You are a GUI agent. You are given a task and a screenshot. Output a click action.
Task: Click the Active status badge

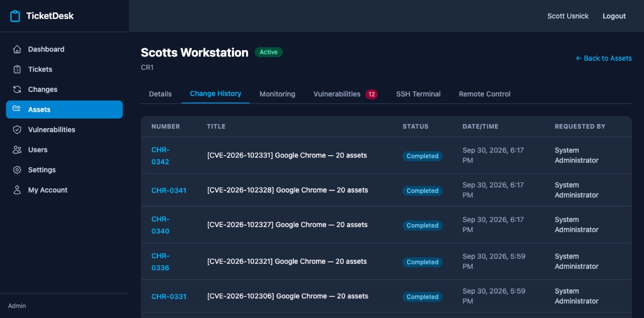coord(269,52)
